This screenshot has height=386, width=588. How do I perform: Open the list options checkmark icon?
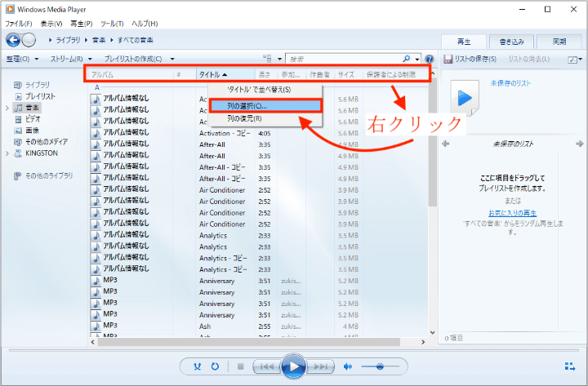pyautogui.click(x=572, y=60)
